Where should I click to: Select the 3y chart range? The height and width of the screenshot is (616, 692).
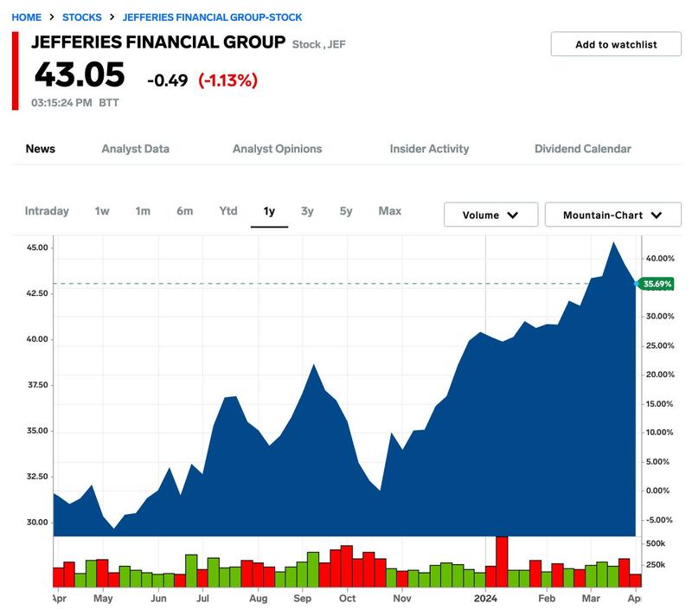[x=307, y=211]
